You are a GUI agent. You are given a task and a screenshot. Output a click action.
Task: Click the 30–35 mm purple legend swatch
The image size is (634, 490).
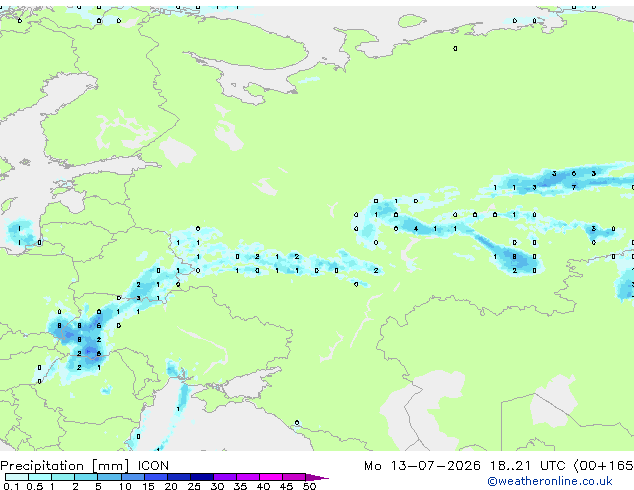pos(225,477)
